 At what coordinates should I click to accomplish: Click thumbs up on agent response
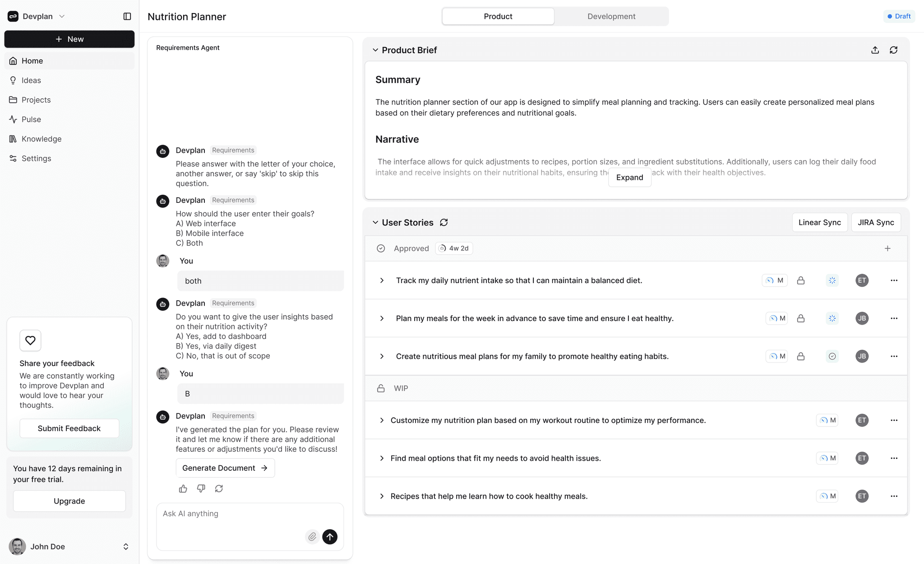[183, 489]
